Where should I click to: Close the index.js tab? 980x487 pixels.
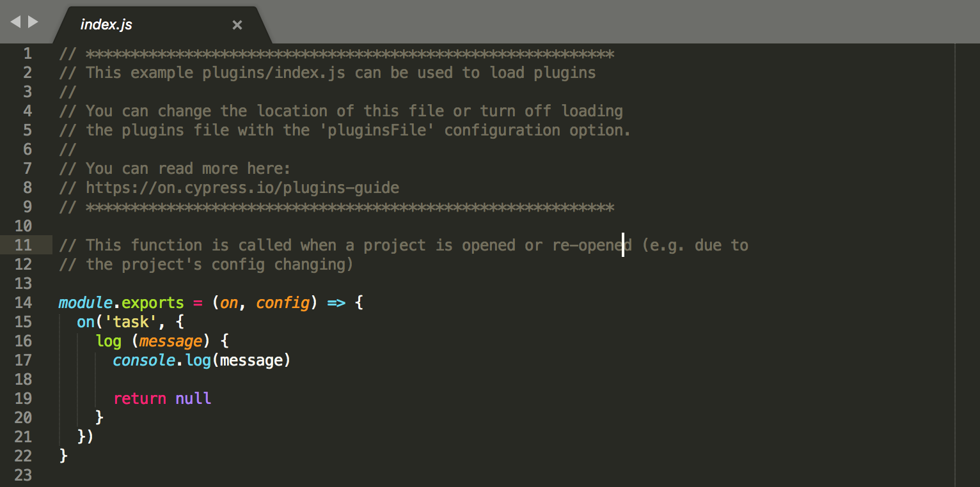(237, 25)
